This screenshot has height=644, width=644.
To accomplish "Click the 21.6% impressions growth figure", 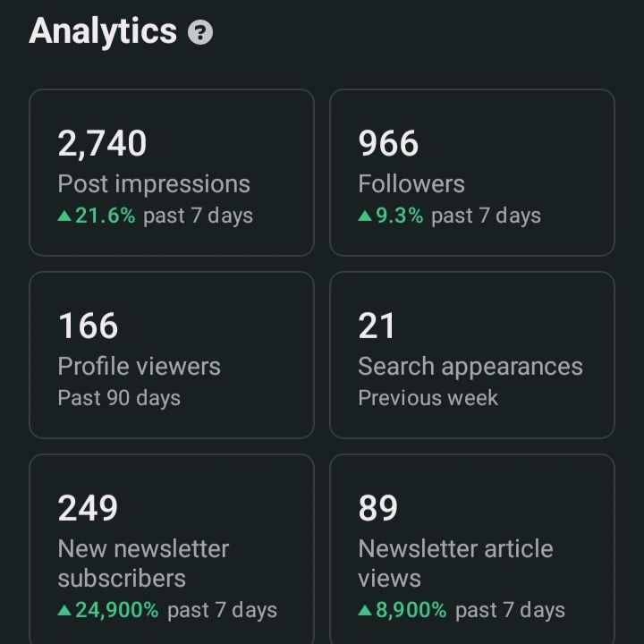I will (105, 216).
